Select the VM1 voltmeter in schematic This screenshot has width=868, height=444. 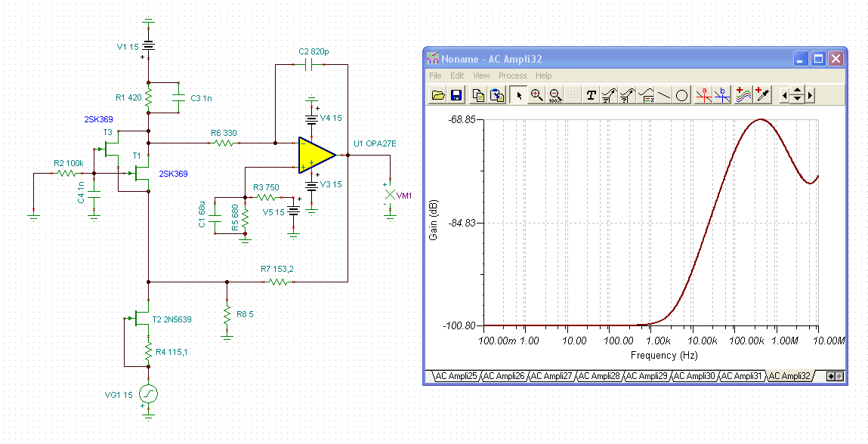click(x=391, y=194)
